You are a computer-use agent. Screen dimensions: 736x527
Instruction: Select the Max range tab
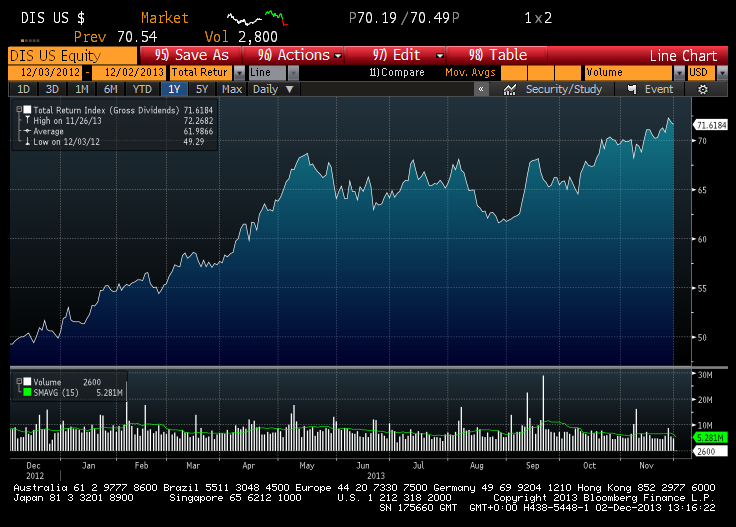(232, 89)
